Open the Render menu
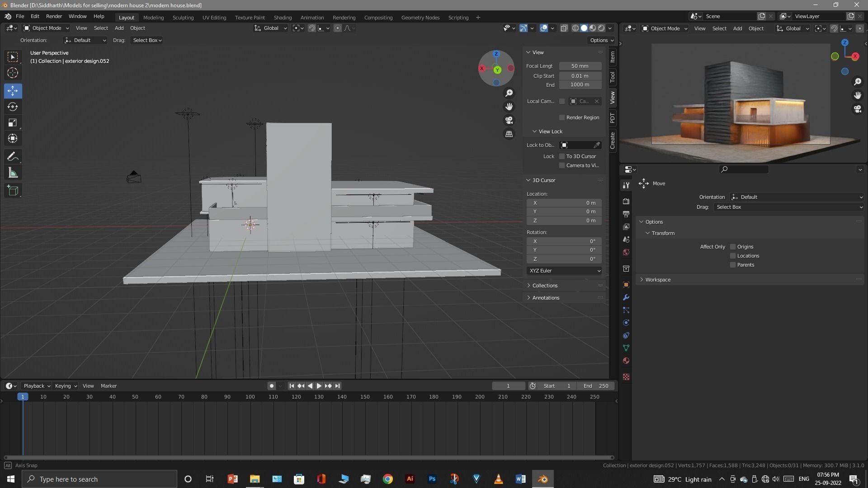 (54, 16)
